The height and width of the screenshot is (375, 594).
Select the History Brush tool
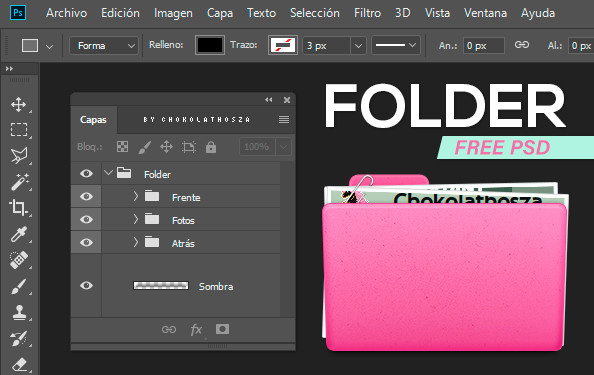(x=19, y=339)
